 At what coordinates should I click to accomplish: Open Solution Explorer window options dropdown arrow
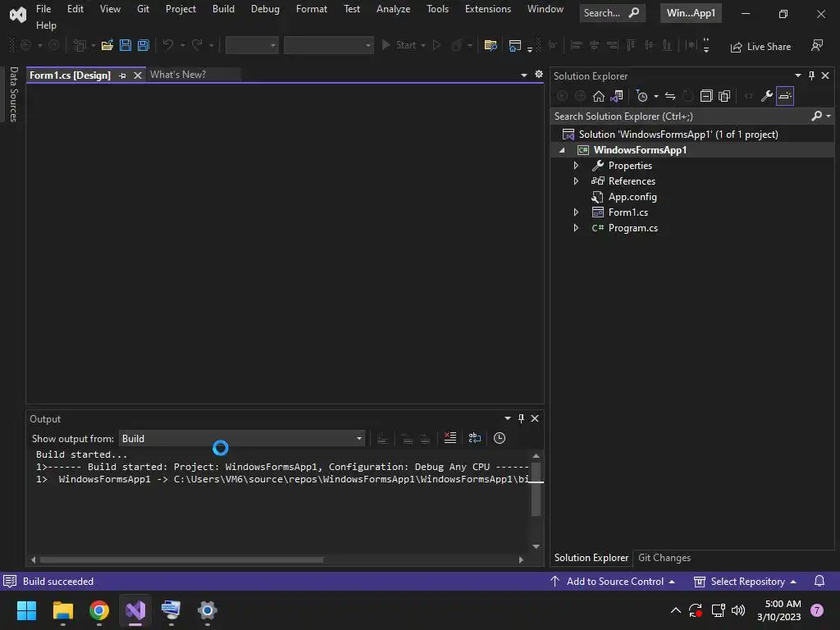(x=797, y=75)
